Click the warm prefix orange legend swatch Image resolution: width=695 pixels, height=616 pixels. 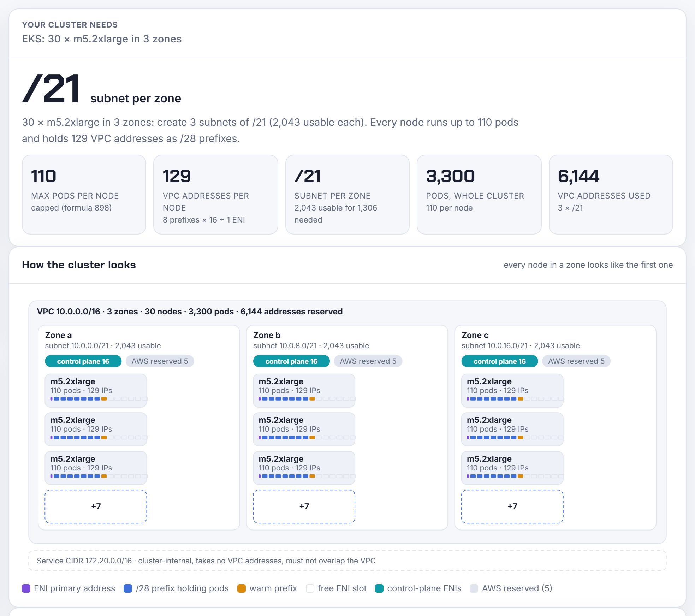(x=242, y=588)
